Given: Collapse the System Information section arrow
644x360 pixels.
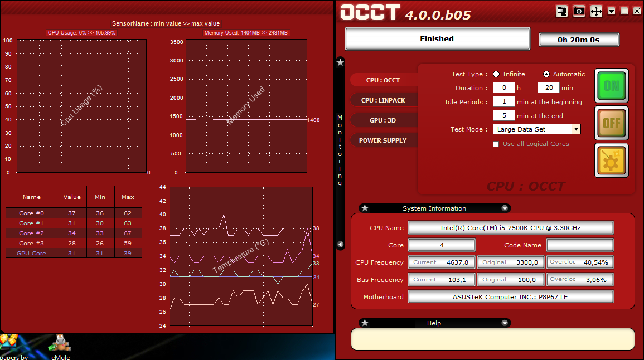Looking at the screenshot, I should click(x=505, y=208).
